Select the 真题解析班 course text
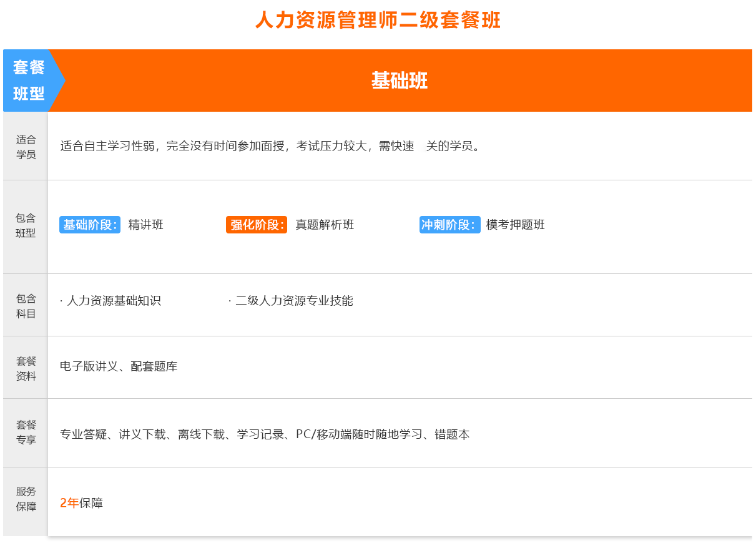Viewport: 756px width, 543px height. click(x=325, y=225)
